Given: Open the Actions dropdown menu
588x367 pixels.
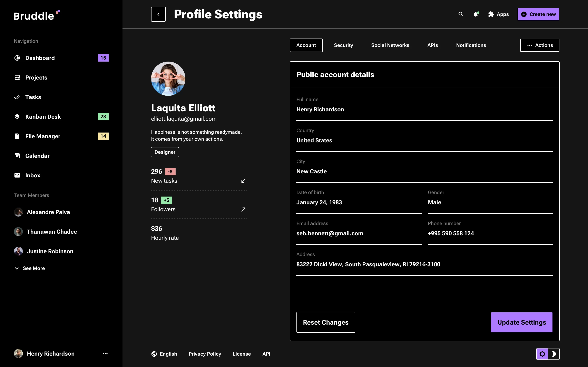Looking at the screenshot, I should 540,45.
